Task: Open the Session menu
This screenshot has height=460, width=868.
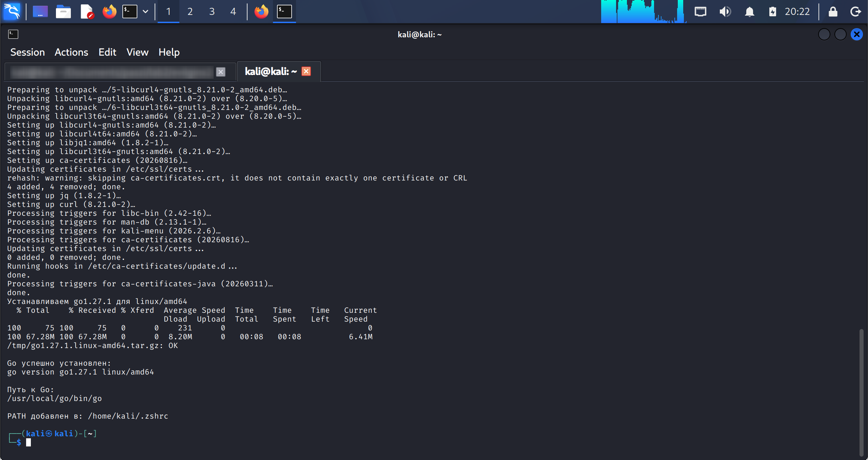Action: [27, 52]
